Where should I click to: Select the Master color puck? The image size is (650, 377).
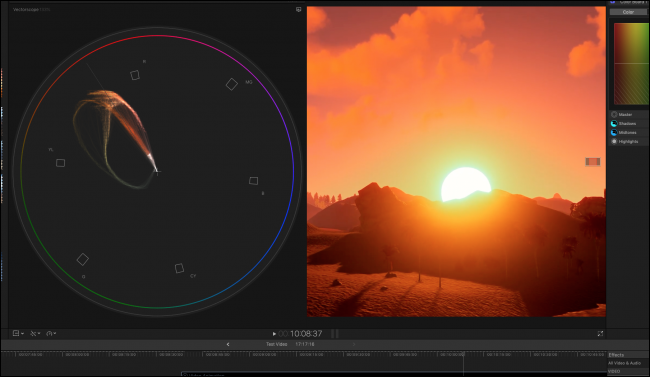614,114
